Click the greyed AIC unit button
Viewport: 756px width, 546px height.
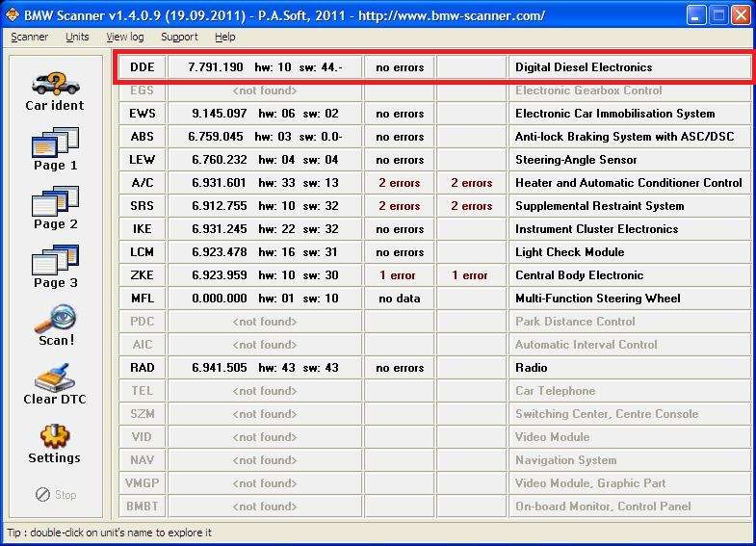click(x=143, y=345)
